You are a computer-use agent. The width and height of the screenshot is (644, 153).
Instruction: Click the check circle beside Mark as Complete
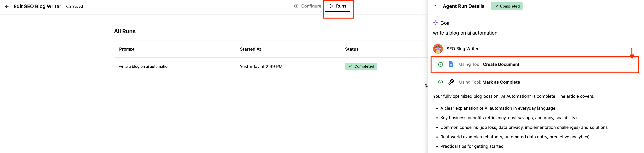point(441,82)
